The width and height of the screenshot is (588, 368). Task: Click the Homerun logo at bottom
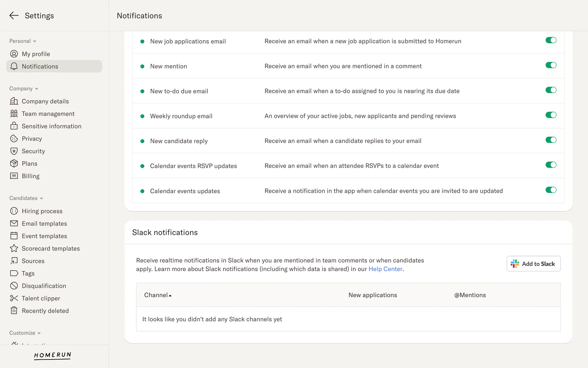52,355
